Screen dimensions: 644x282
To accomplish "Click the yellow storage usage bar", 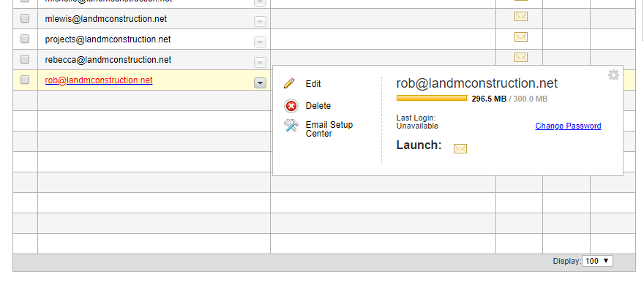I will (x=432, y=98).
